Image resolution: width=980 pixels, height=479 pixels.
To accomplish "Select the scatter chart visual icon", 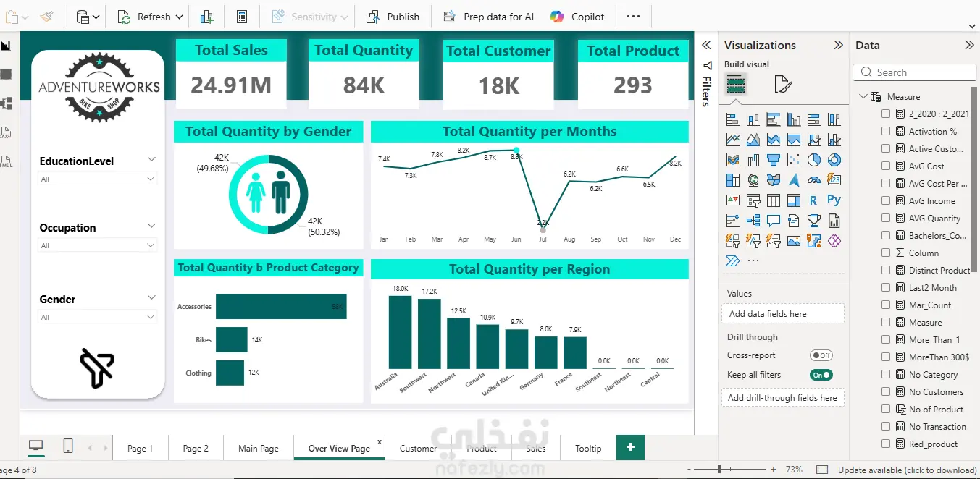I will point(793,160).
